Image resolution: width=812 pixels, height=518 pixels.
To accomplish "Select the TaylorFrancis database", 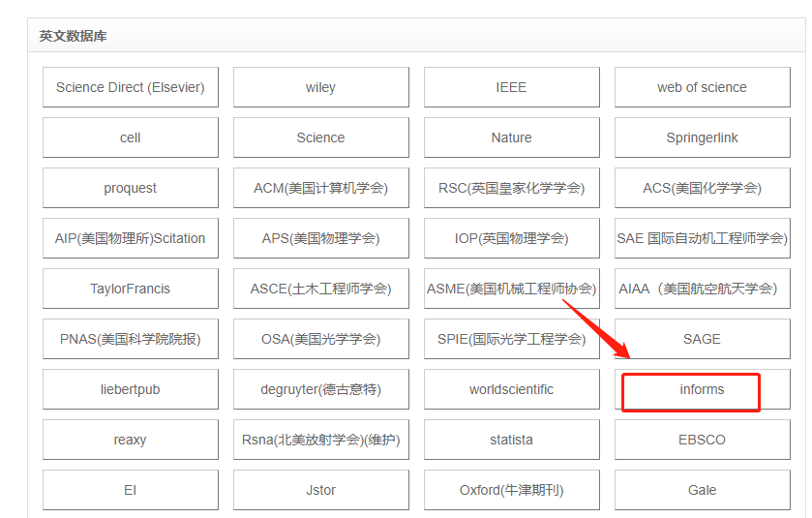I will coord(131,289).
